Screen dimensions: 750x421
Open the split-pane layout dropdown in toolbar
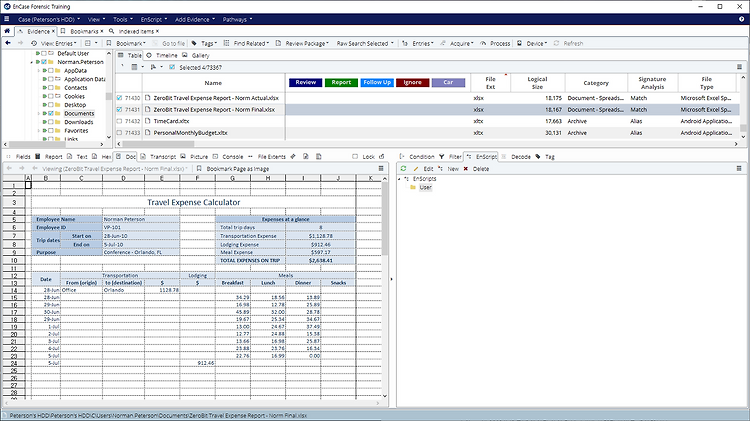pyautogui.click(x=90, y=43)
